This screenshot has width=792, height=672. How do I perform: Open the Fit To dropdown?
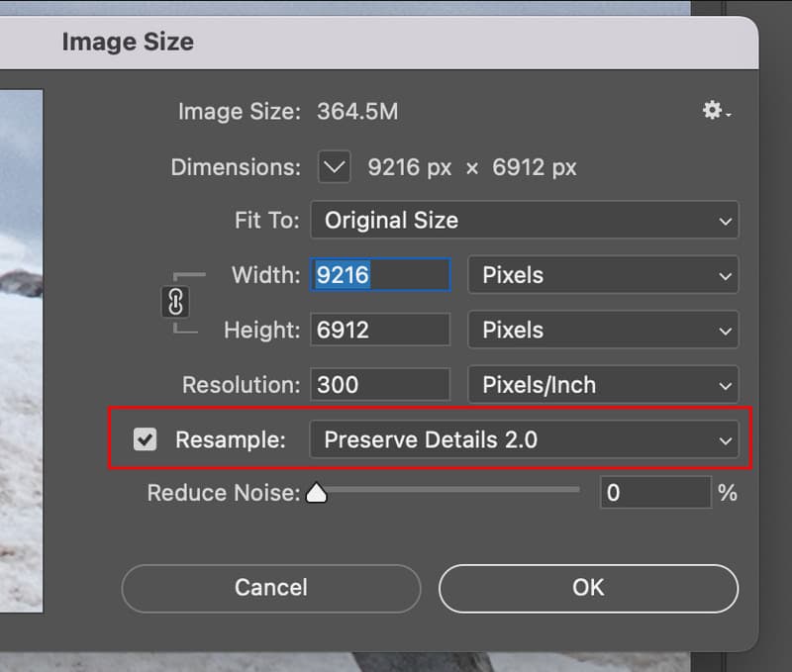point(524,221)
